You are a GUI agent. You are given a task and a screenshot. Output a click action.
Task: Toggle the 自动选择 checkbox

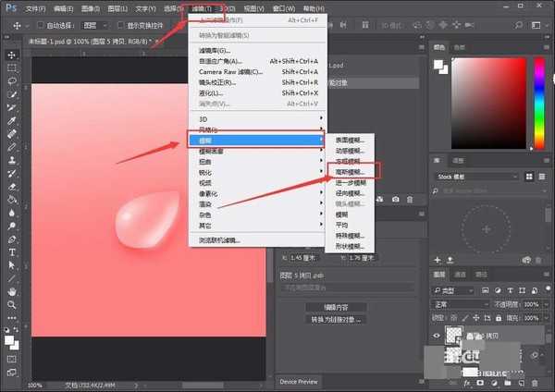point(41,26)
